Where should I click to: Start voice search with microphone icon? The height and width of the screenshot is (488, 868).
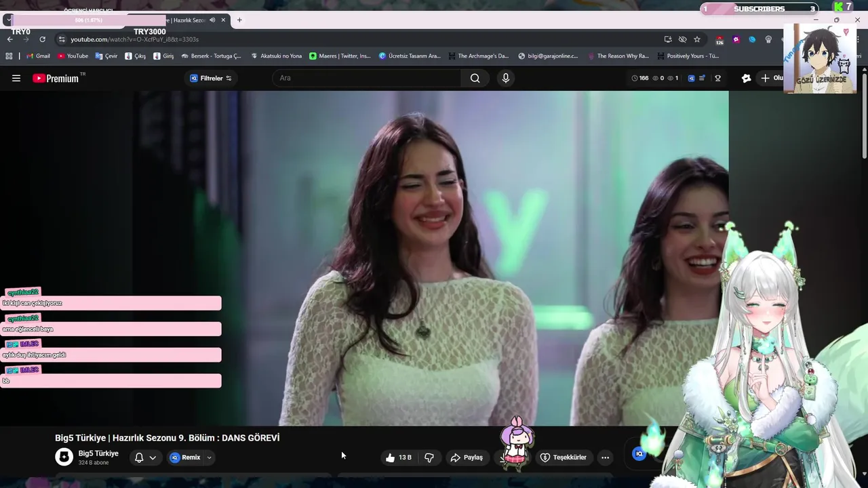click(505, 78)
